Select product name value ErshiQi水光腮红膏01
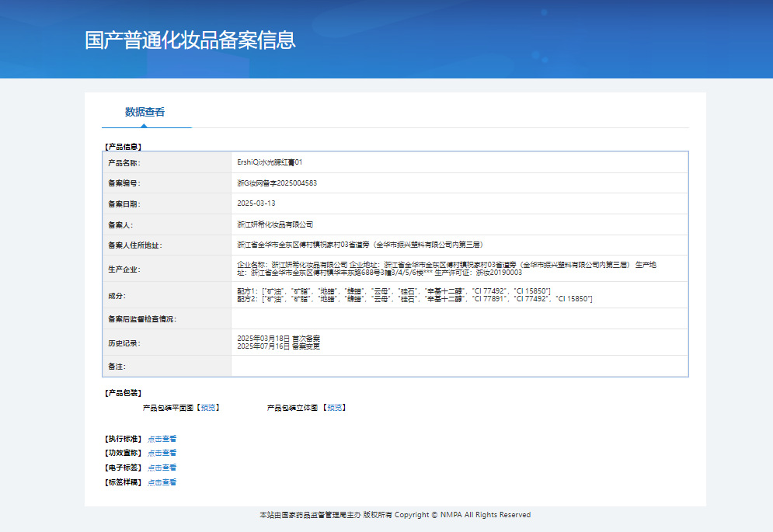The width and height of the screenshot is (773, 532). pos(270,162)
